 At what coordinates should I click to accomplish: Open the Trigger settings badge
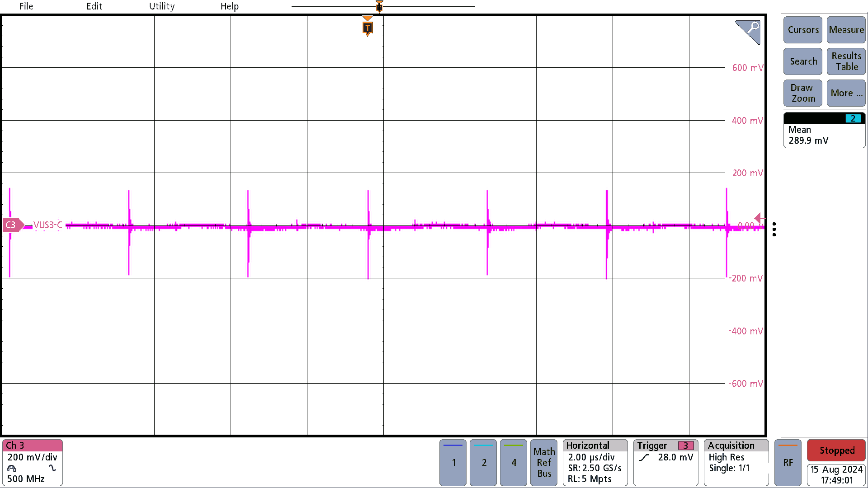[x=666, y=463]
